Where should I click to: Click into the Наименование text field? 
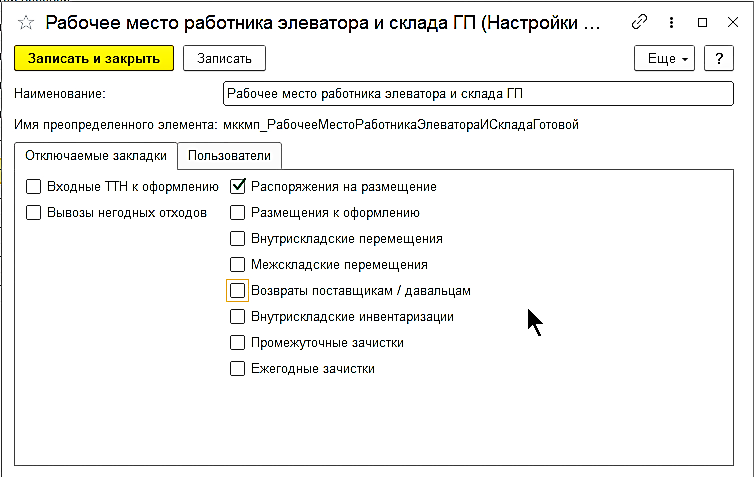point(480,94)
